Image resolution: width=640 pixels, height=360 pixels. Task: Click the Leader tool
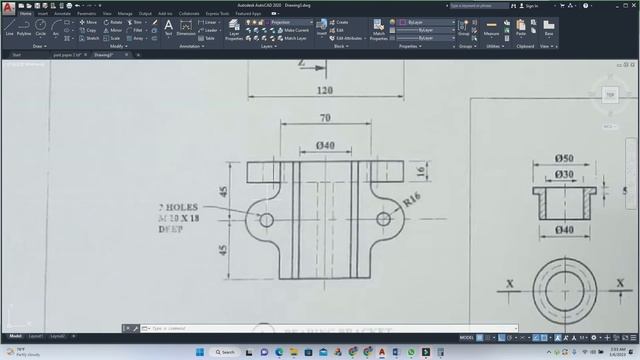click(x=208, y=30)
